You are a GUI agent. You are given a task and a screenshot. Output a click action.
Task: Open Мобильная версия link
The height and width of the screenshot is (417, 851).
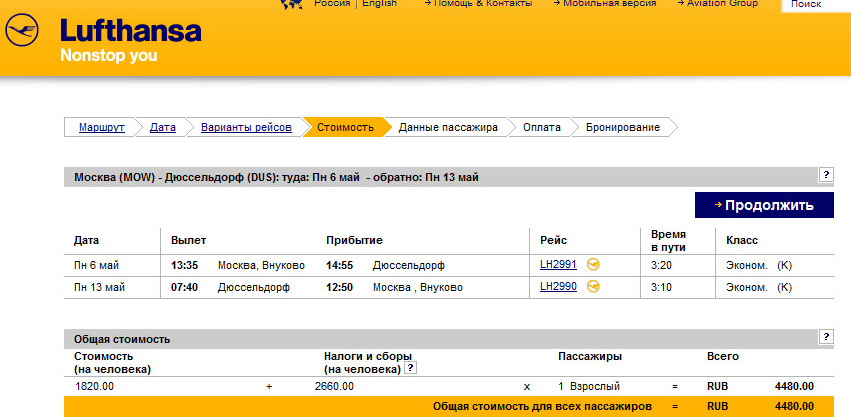605,3
